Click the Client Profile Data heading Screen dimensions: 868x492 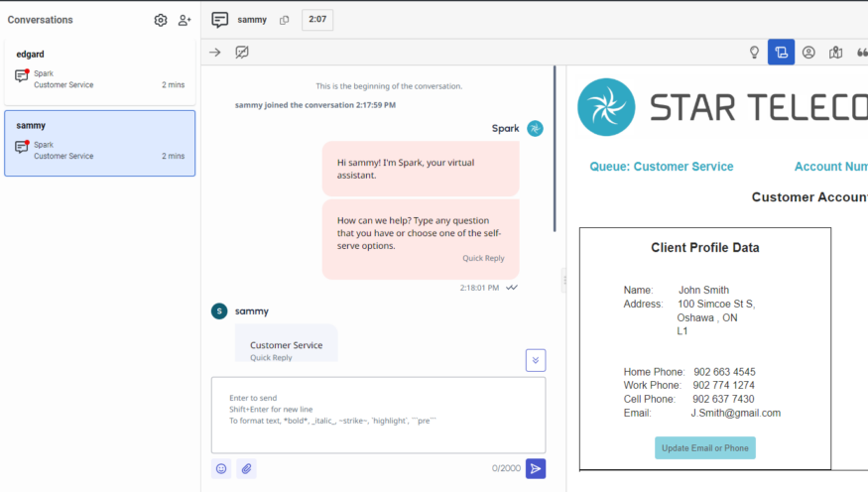(x=704, y=247)
